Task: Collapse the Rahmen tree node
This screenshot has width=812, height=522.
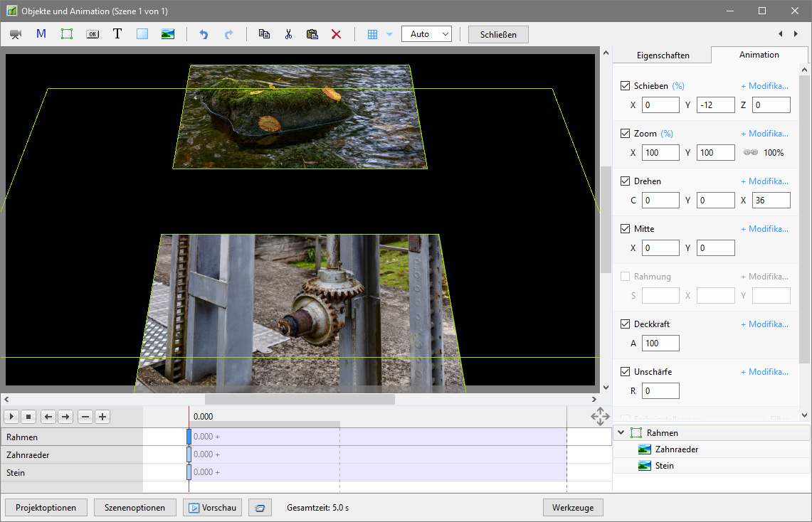Action: click(621, 432)
